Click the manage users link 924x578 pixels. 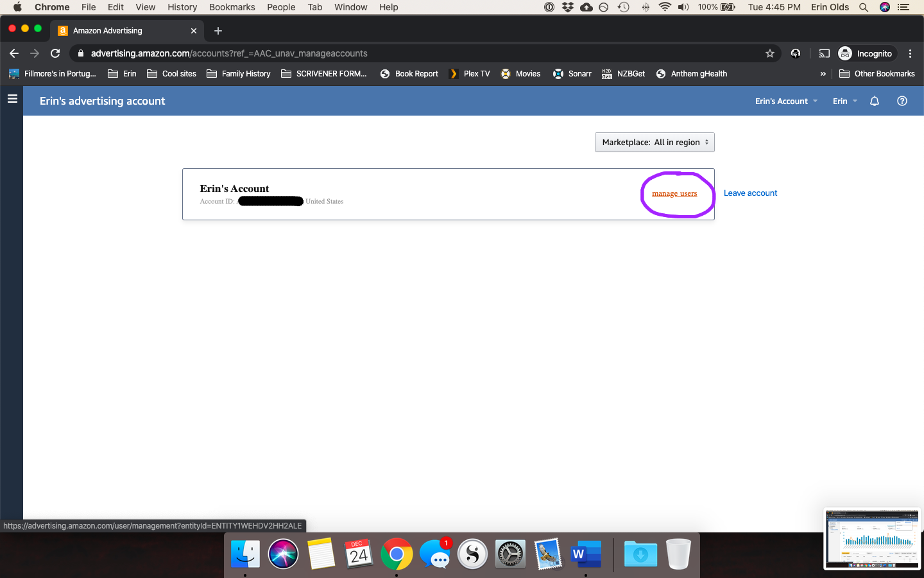pyautogui.click(x=674, y=193)
